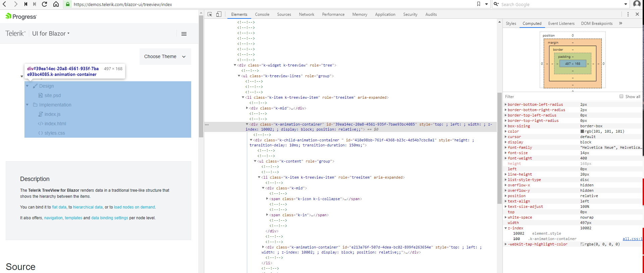Show more DevTools sidebar tabs chevron

coord(621,24)
